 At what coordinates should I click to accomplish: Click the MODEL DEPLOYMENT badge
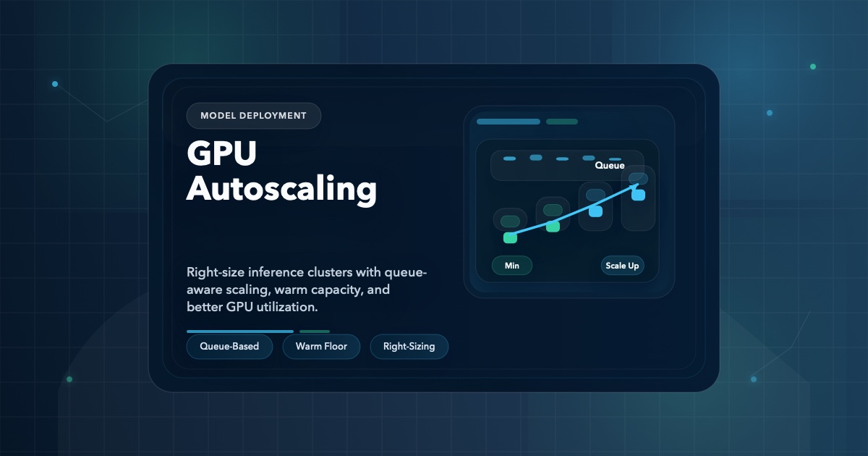[254, 115]
